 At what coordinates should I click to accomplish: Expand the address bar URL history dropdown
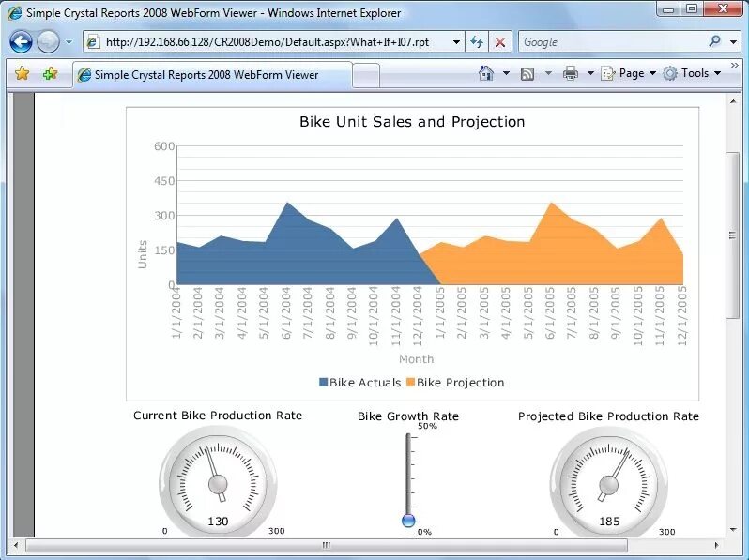click(x=457, y=42)
